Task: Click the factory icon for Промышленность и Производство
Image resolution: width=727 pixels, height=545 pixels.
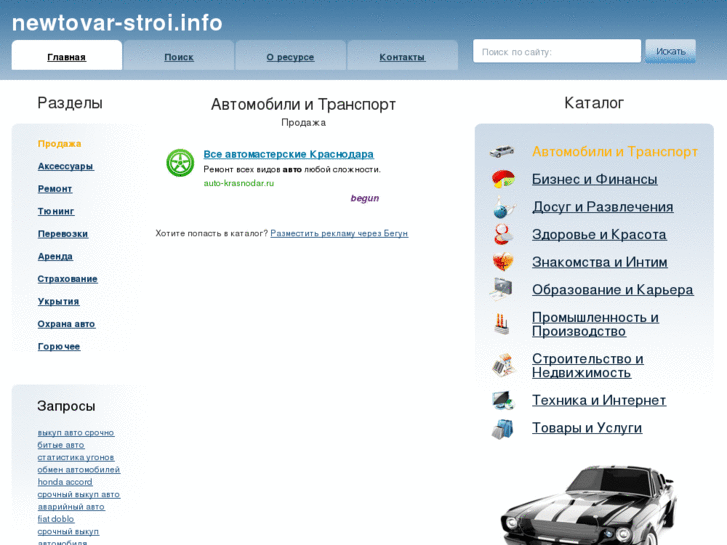Action: coord(502,324)
